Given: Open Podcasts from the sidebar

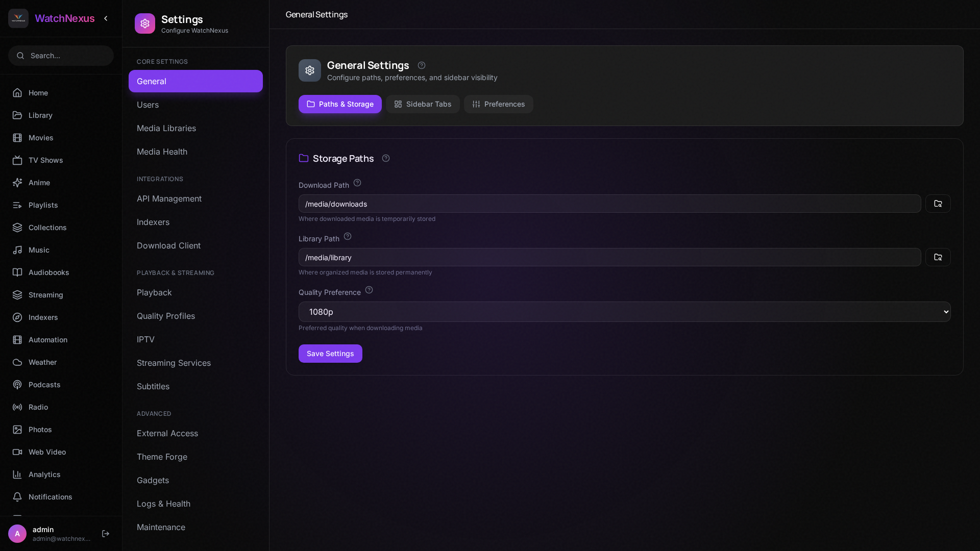Looking at the screenshot, I should (x=44, y=385).
